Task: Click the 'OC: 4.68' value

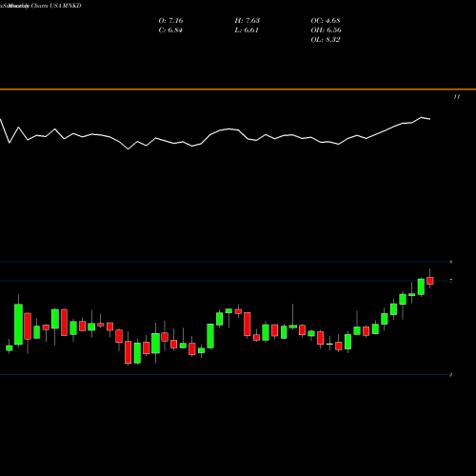Action: (x=326, y=21)
